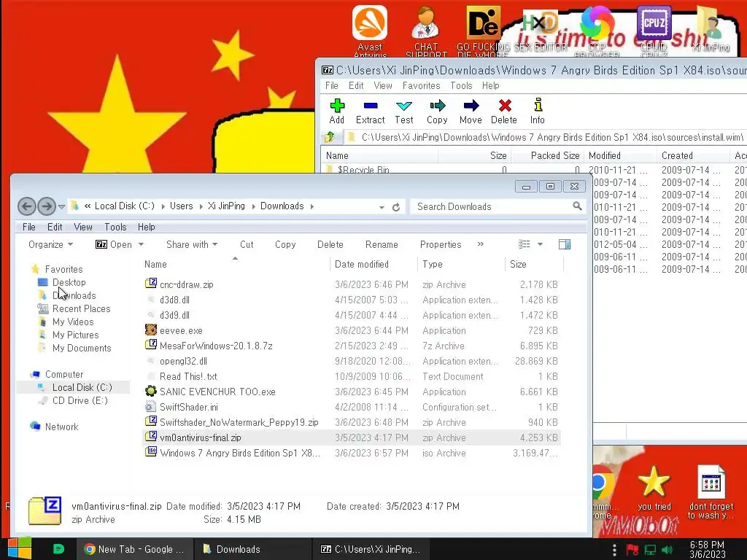
Task: Click Delete in Explorer toolbar
Action: (330, 244)
